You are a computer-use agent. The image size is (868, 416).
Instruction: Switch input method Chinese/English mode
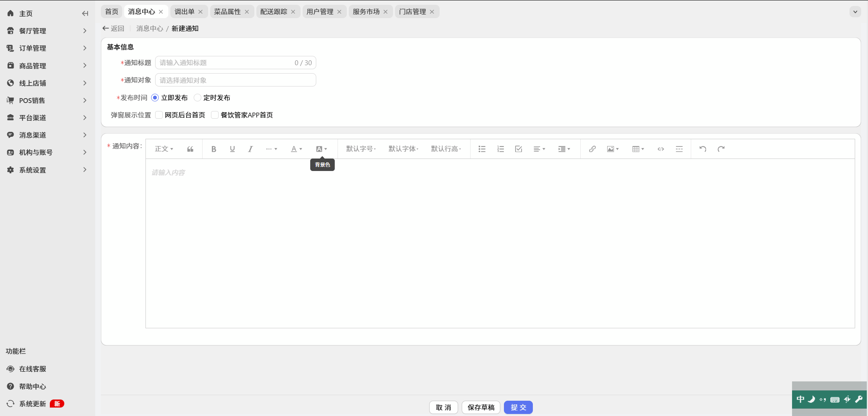coord(800,399)
